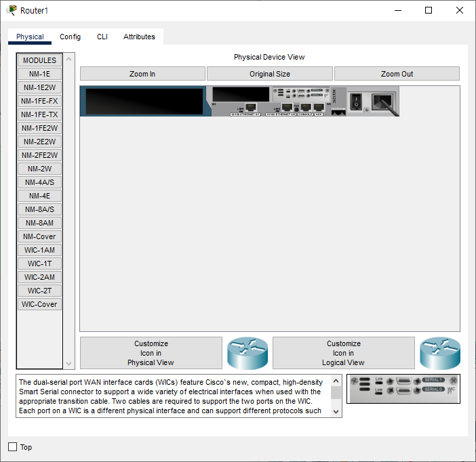Image resolution: width=476 pixels, height=462 pixels.
Task: Select the NM-1FE-FX module
Action: tap(39, 101)
